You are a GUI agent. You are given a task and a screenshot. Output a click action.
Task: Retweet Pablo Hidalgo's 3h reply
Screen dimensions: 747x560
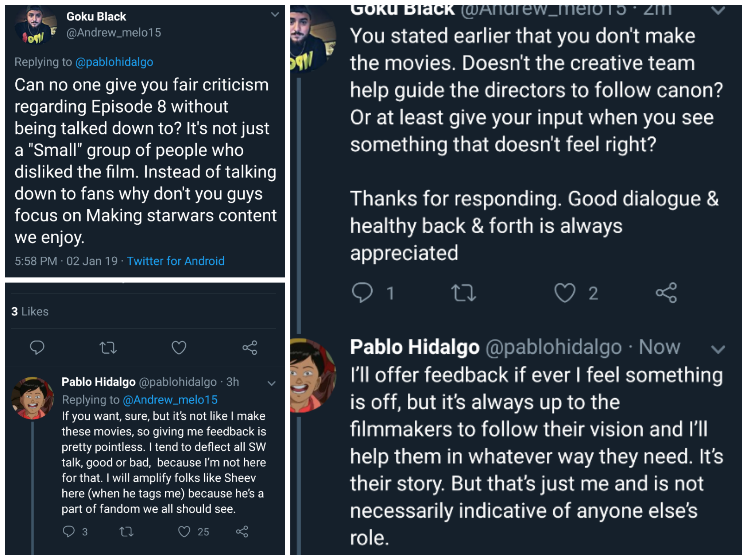pos(127,532)
